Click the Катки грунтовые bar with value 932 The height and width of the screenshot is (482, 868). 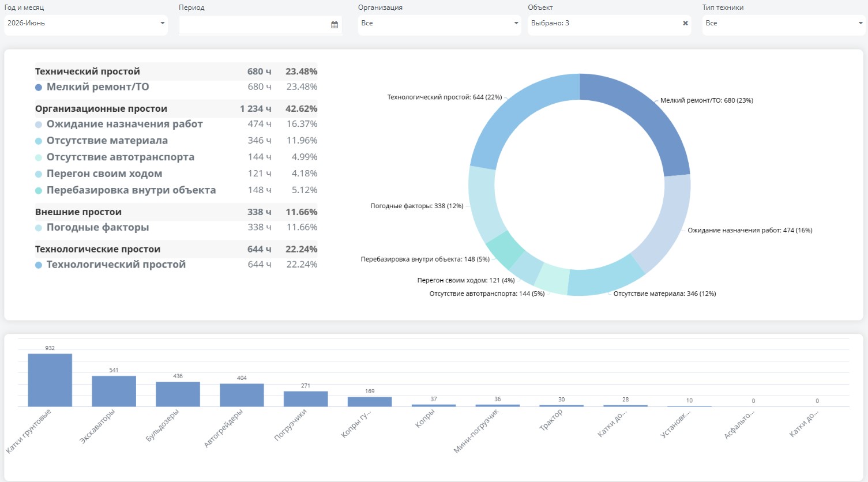(x=50, y=380)
